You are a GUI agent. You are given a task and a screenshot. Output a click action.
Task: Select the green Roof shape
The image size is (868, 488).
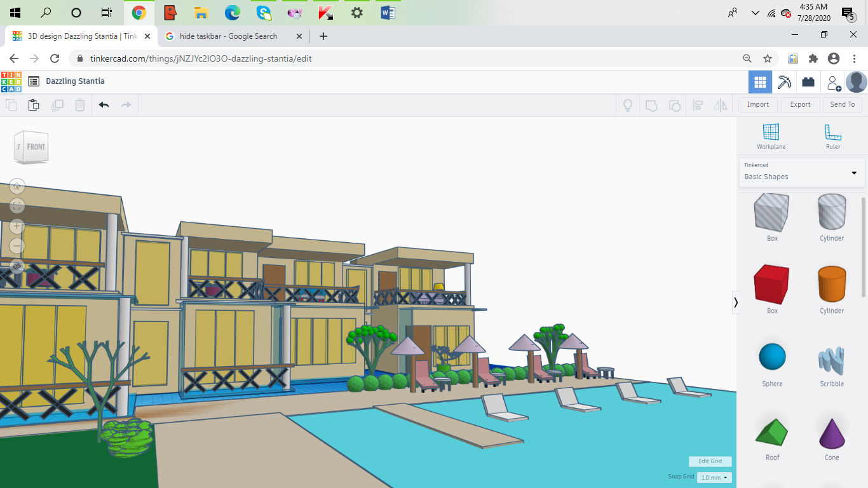coord(772,432)
